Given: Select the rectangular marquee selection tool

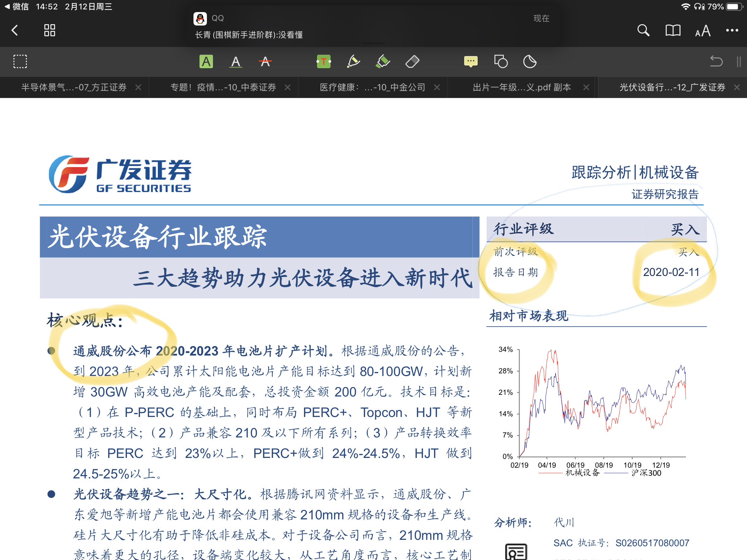Looking at the screenshot, I should [x=20, y=61].
